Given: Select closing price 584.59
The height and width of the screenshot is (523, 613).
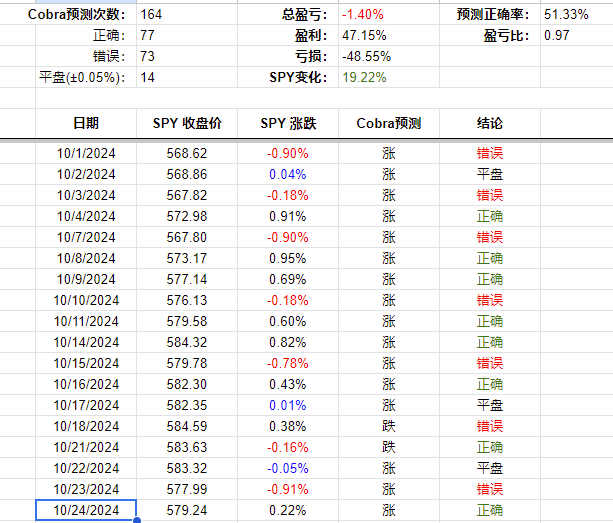Looking at the screenshot, I should [x=187, y=426].
